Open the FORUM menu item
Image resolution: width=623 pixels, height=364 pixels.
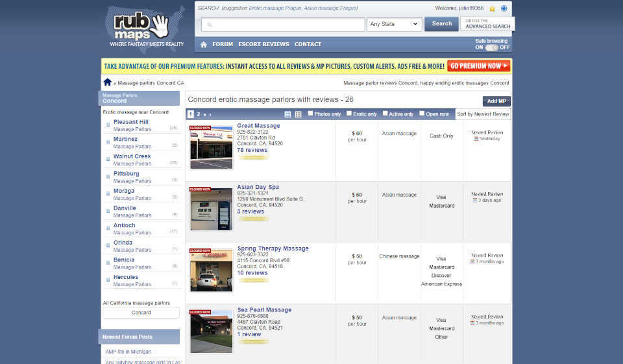click(x=223, y=44)
